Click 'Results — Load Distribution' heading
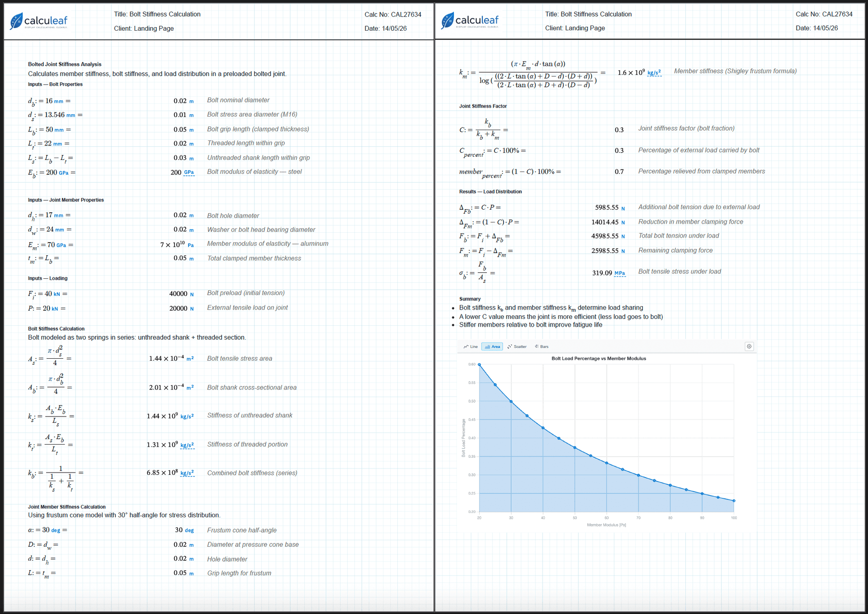 491,192
